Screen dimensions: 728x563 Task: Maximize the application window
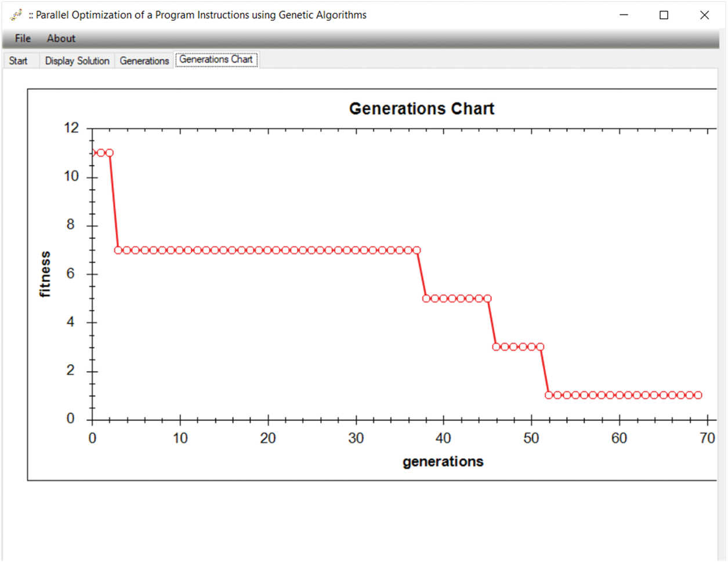coord(664,15)
